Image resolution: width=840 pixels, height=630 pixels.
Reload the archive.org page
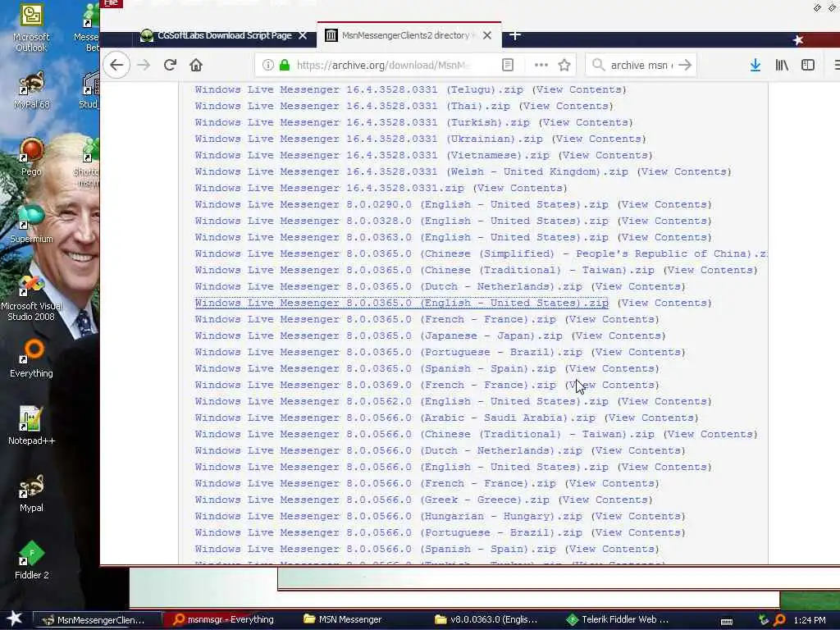click(x=171, y=66)
